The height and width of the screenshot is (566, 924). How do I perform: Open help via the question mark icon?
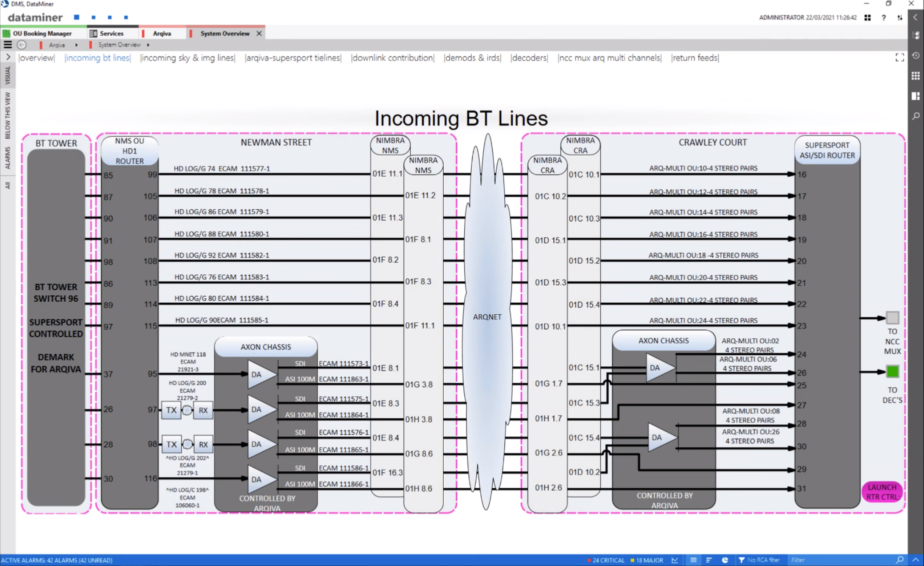884,18
